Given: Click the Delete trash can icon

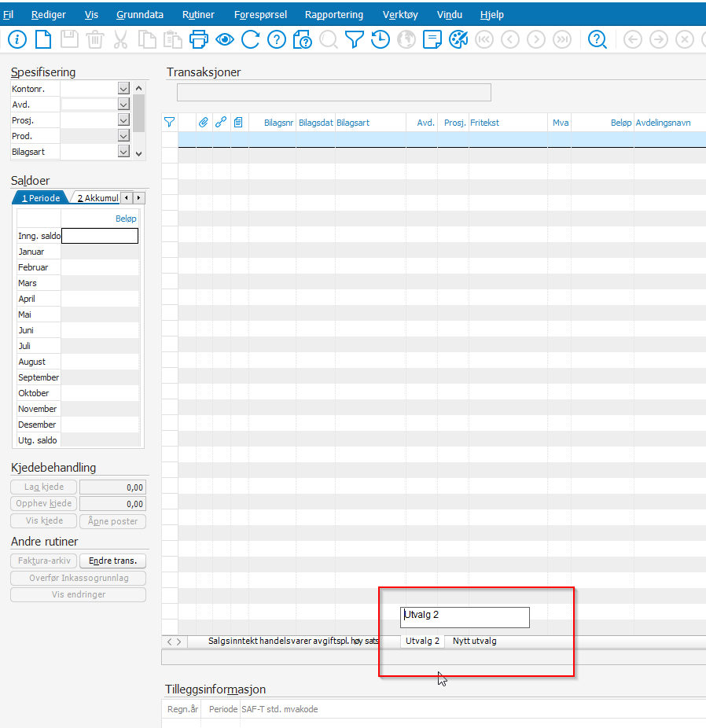Looking at the screenshot, I should (x=95, y=39).
